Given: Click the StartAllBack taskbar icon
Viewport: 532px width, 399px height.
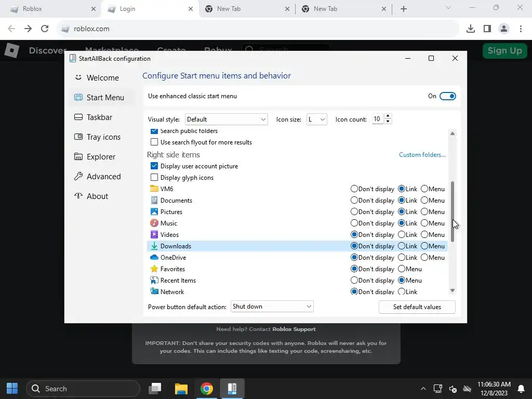Looking at the screenshot, I should 232,389.
